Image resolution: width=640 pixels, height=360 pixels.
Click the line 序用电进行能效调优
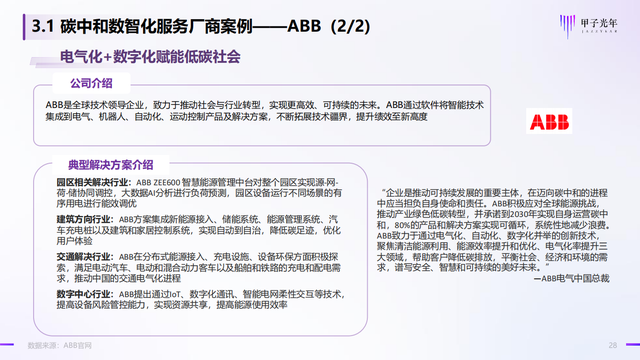(96, 204)
